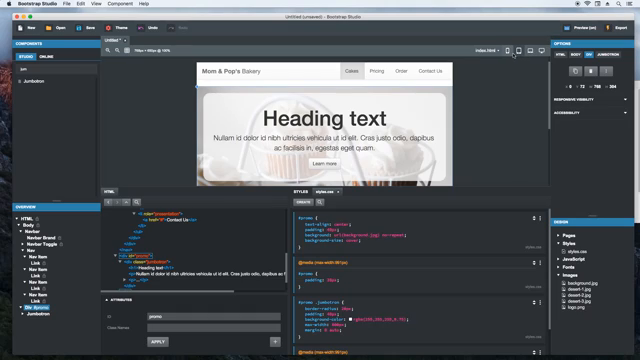Expand the Responsive Visibility section
The width and height of the screenshot is (640, 360).
590,100
